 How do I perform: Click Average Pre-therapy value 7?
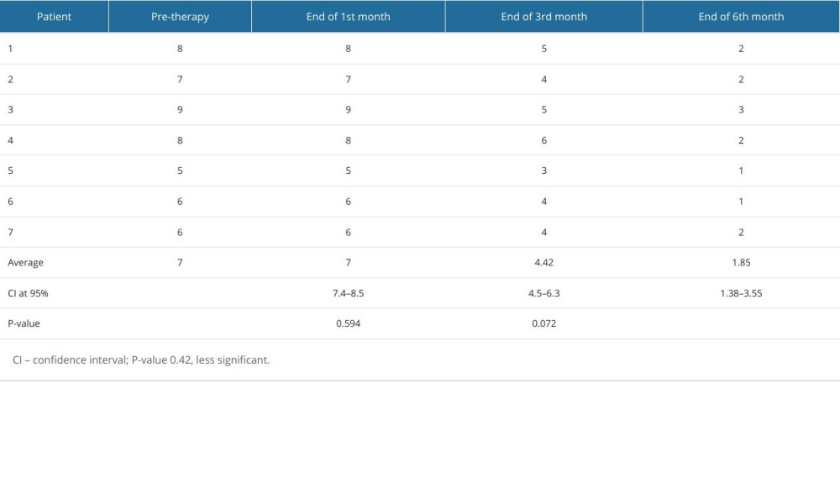tap(180, 262)
